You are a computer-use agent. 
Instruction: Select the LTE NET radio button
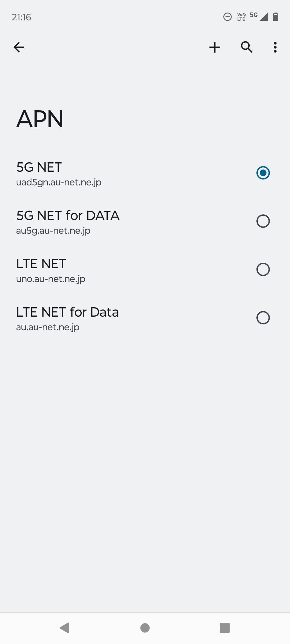click(263, 269)
